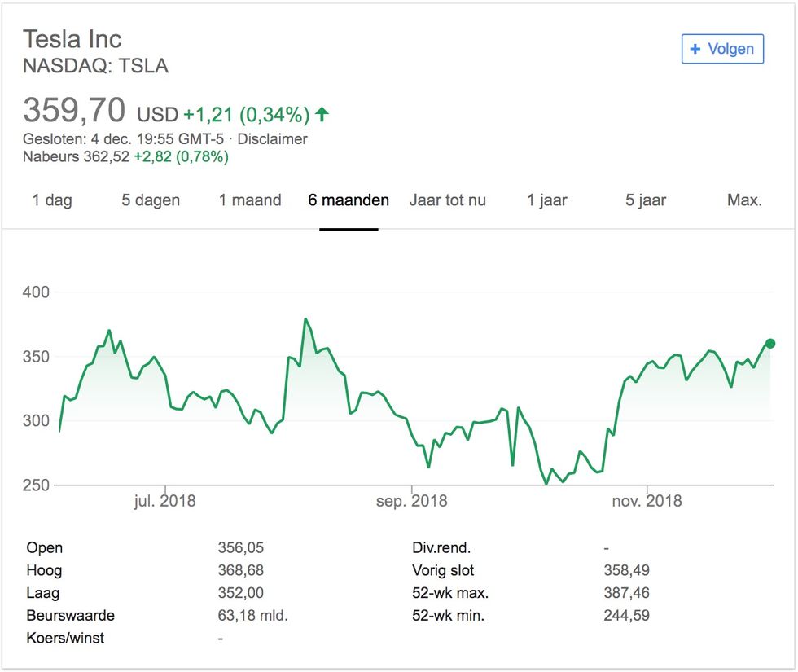Click the Tesla Inc title
The image size is (798, 672).
(72, 39)
